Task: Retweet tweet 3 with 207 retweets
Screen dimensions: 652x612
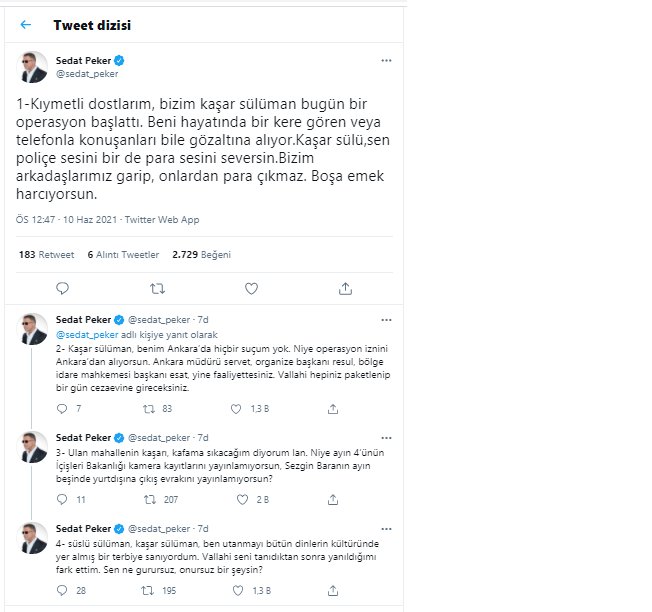Action: 150,499
